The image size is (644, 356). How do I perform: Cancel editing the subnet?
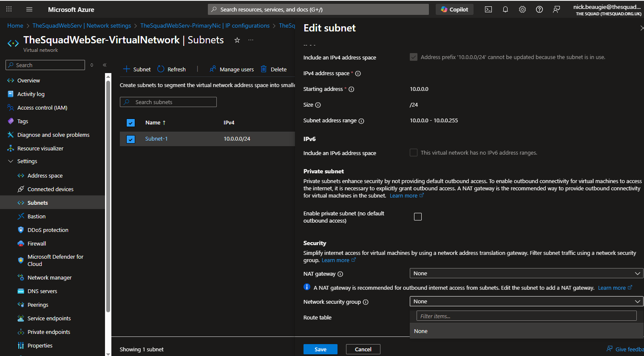363,349
